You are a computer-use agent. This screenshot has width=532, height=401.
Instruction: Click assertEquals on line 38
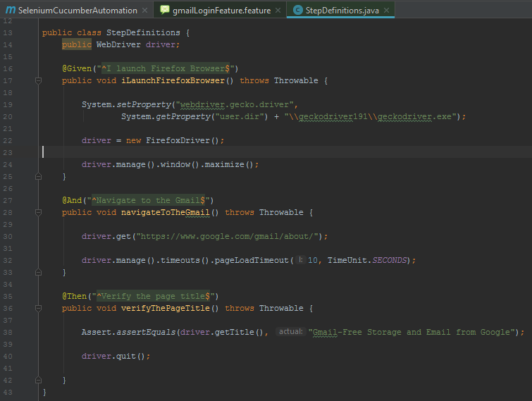coord(146,332)
